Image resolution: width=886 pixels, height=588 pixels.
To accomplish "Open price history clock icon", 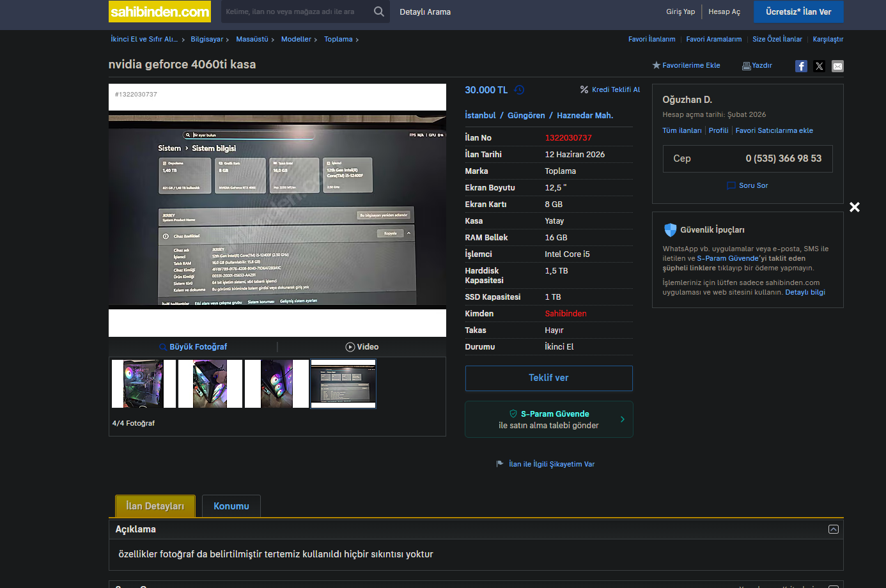I will 519,90.
